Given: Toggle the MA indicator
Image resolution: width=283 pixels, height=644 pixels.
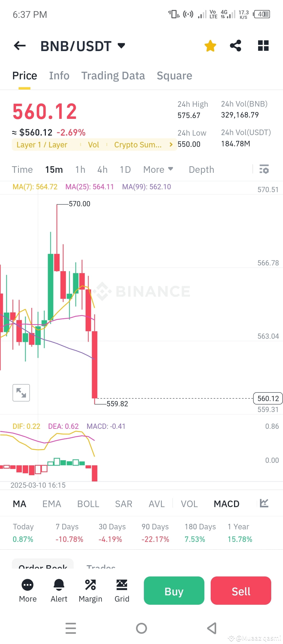Looking at the screenshot, I should pyautogui.click(x=20, y=504).
